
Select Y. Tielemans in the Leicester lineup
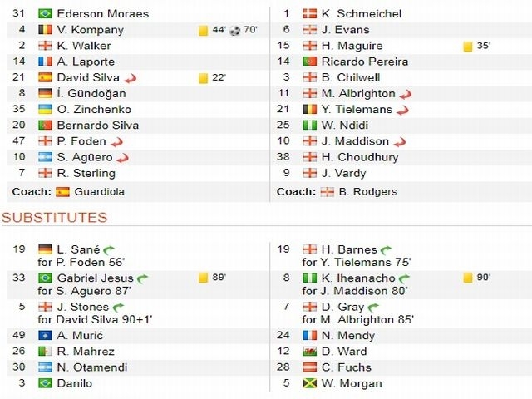(x=357, y=110)
